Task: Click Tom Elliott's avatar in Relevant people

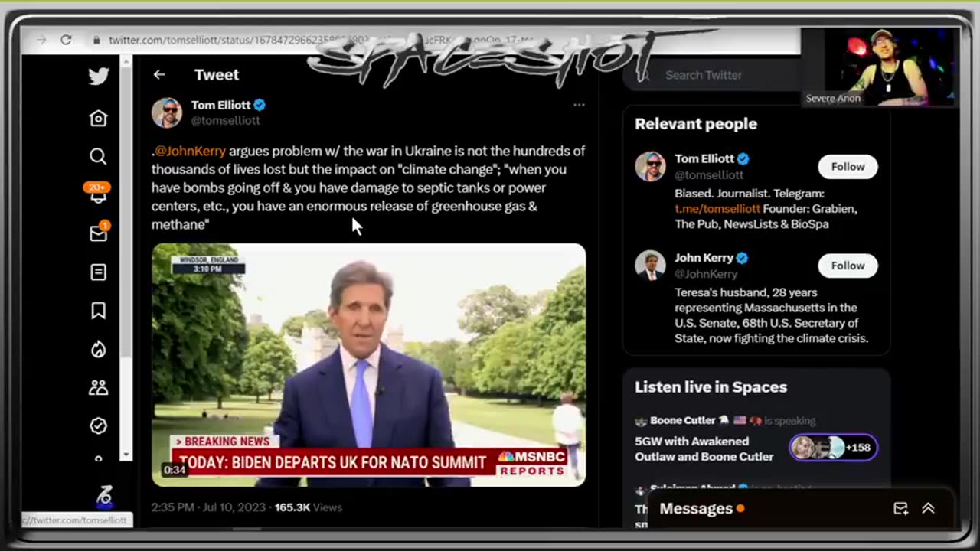Action: pyautogui.click(x=650, y=166)
